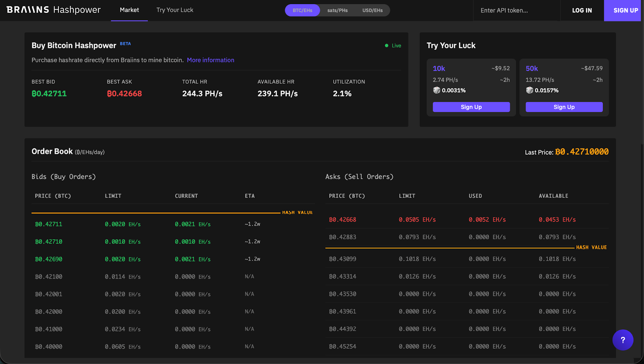Click Sign Up under the 10k package
The height and width of the screenshot is (364, 644).
pyautogui.click(x=471, y=107)
